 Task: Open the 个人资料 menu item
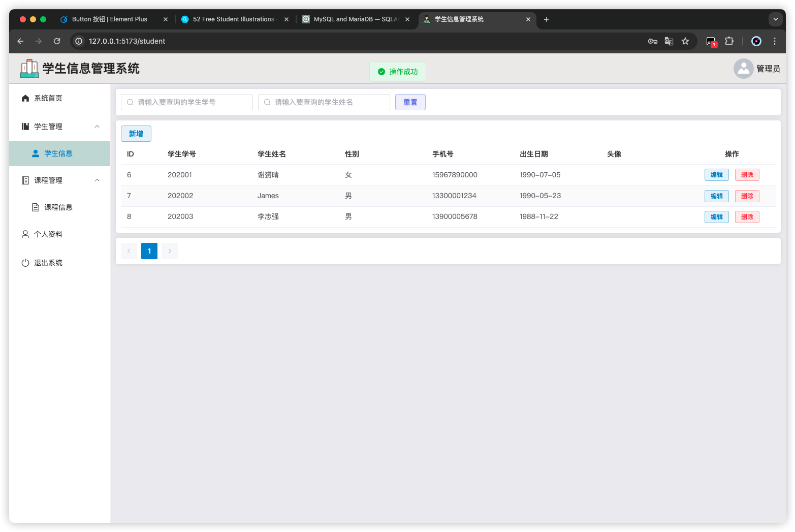pos(60,234)
